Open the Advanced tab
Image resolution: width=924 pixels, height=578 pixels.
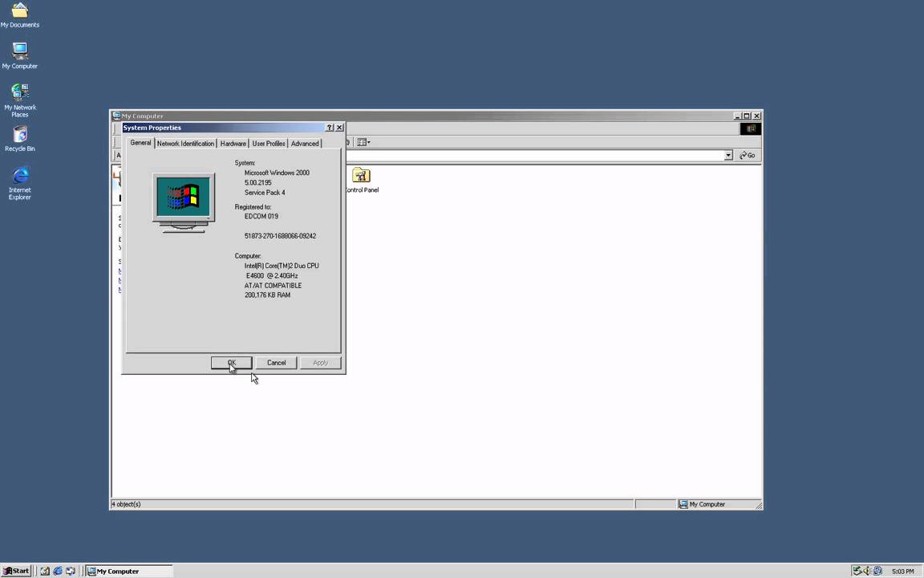coord(305,144)
